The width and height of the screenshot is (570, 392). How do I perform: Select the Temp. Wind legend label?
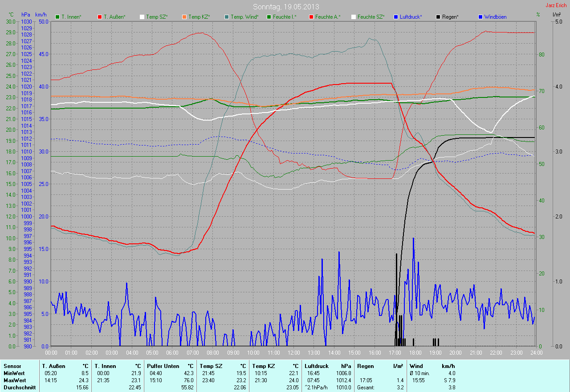(244, 17)
